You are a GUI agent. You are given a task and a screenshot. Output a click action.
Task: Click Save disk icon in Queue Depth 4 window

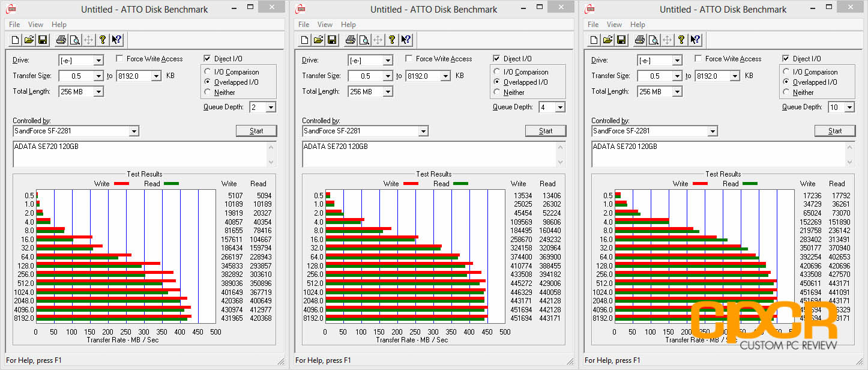click(x=332, y=40)
